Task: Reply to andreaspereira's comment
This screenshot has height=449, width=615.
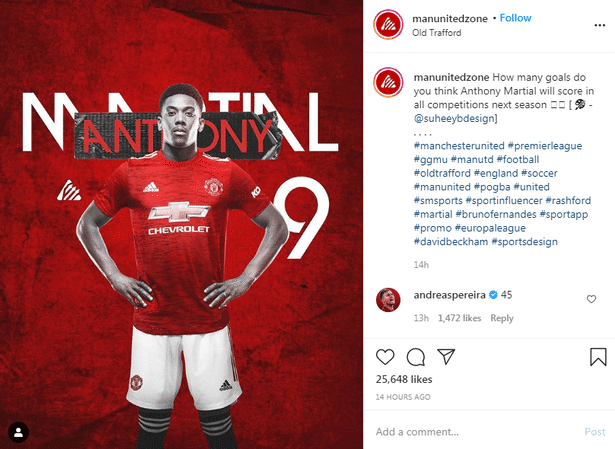Action: point(502,318)
